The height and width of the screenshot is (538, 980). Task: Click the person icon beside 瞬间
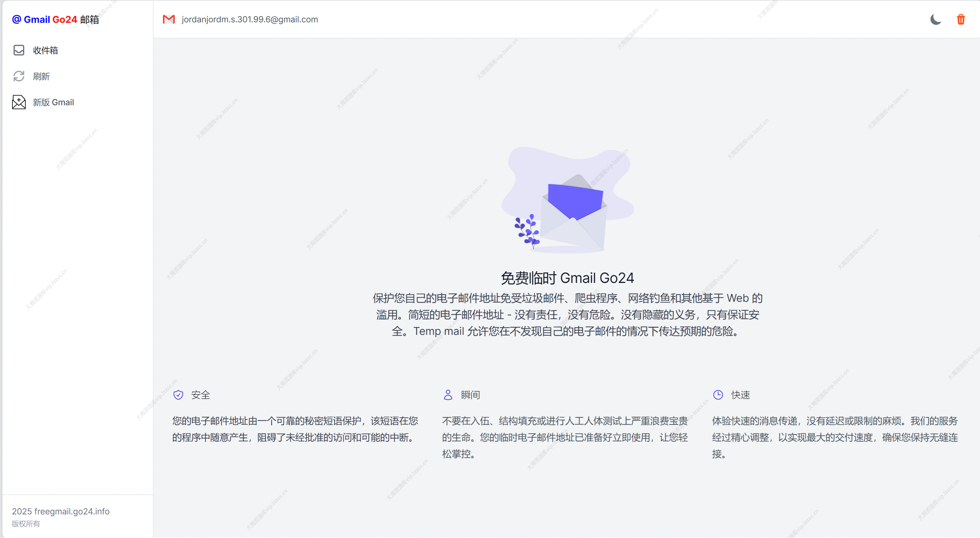[448, 395]
